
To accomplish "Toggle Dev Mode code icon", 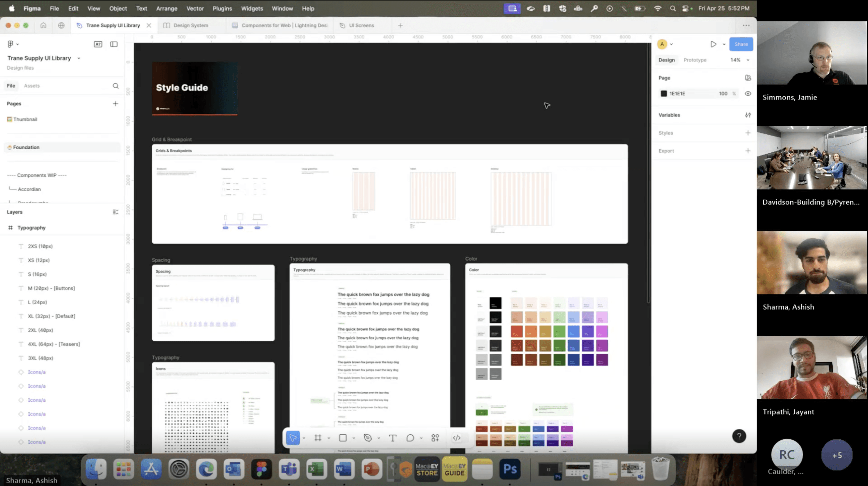I will [457, 438].
